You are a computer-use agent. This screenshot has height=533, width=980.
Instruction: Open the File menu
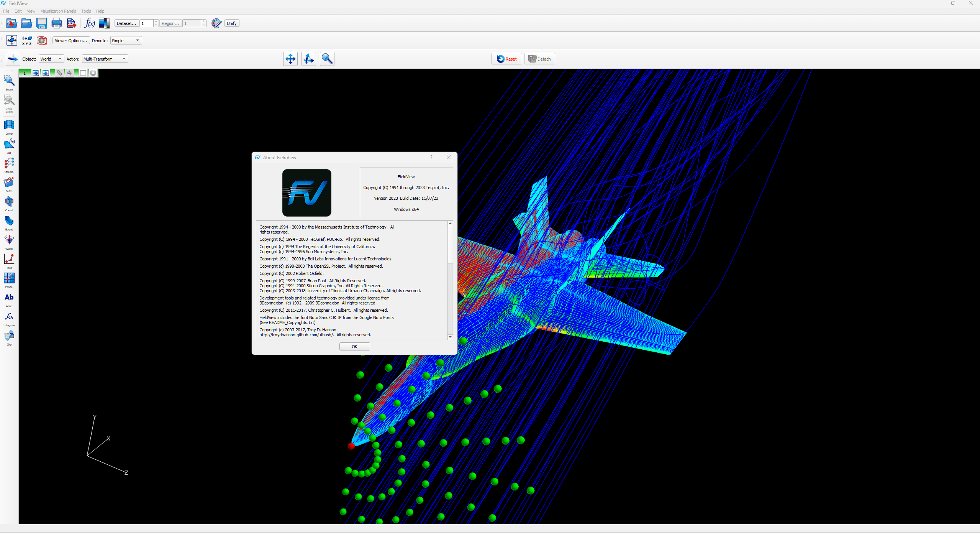point(6,11)
